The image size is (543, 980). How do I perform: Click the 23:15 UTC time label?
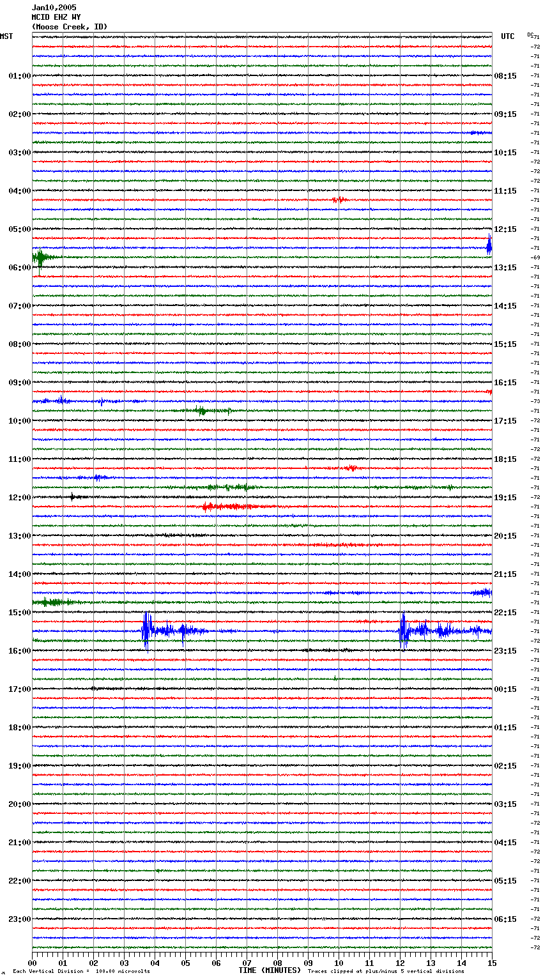(505, 651)
